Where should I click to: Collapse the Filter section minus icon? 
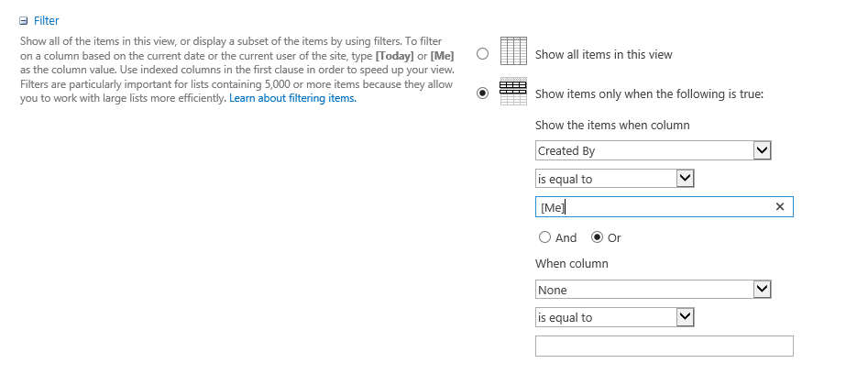[x=23, y=21]
